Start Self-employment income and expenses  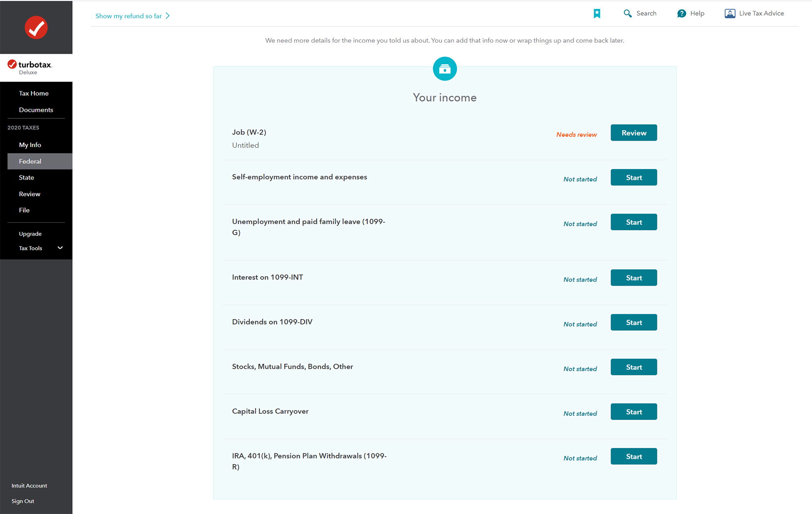click(x=634, y=177)
